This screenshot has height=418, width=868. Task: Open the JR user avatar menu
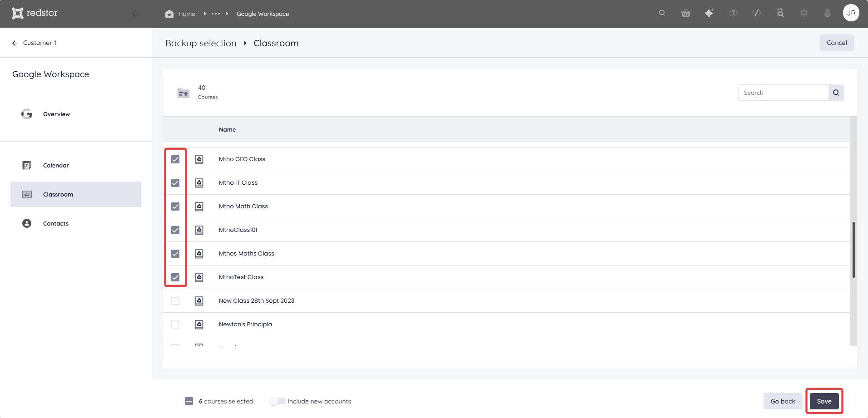pyautogui.click(x=851, y=13)
